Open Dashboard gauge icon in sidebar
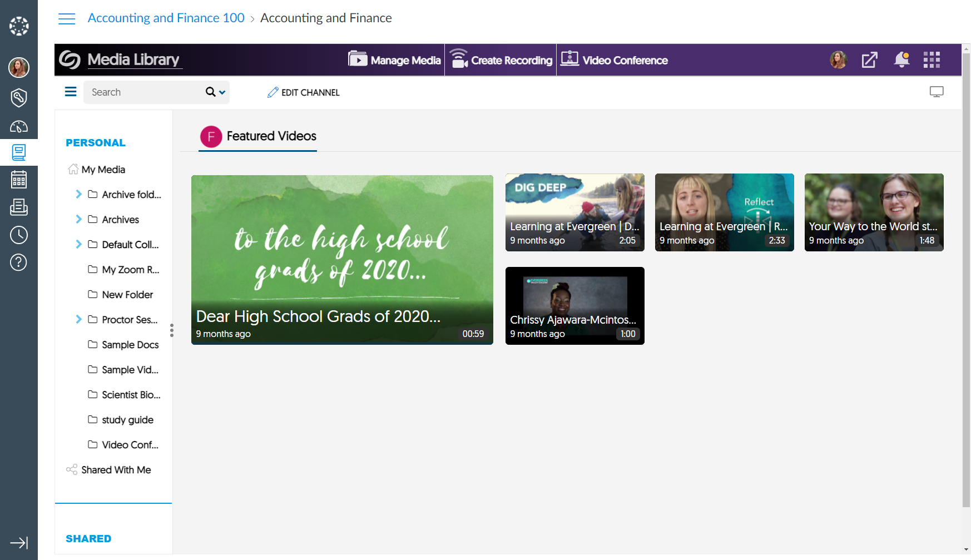The height and width of the screenshot is (560, 971). tap(19, 126)
